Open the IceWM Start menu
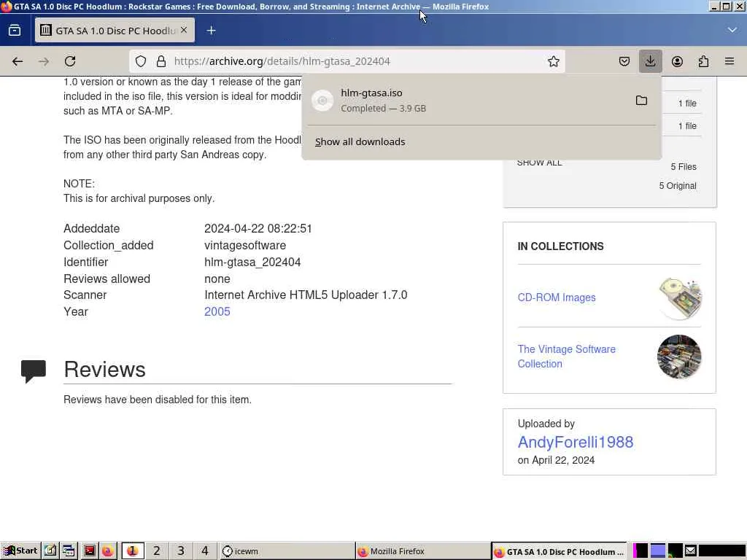 click(20, 551)
